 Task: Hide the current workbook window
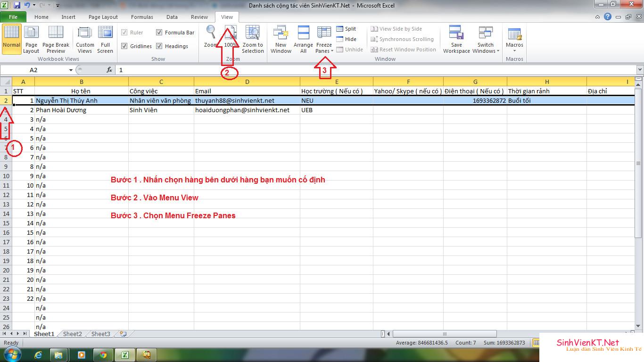tap(347, 39)
